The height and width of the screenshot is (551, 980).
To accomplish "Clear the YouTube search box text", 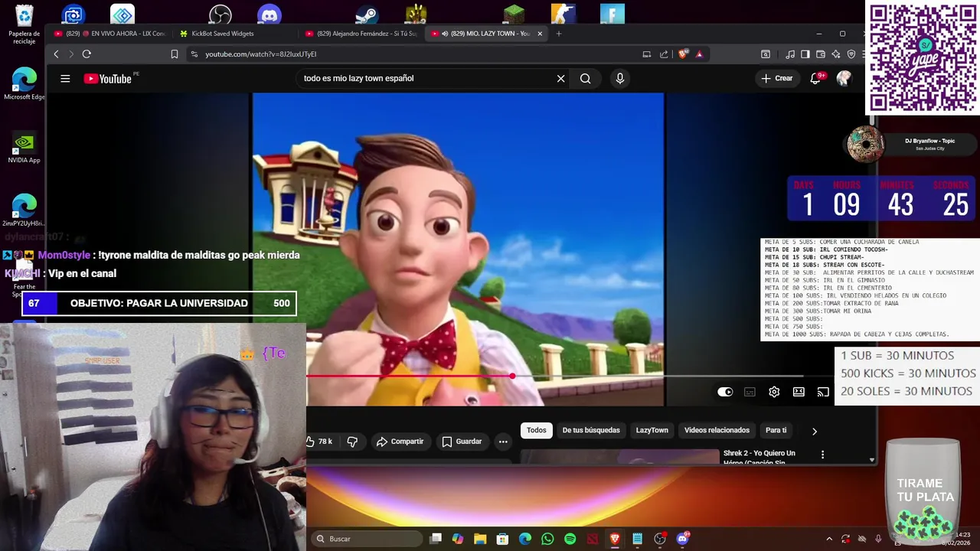I will (560, 78).
